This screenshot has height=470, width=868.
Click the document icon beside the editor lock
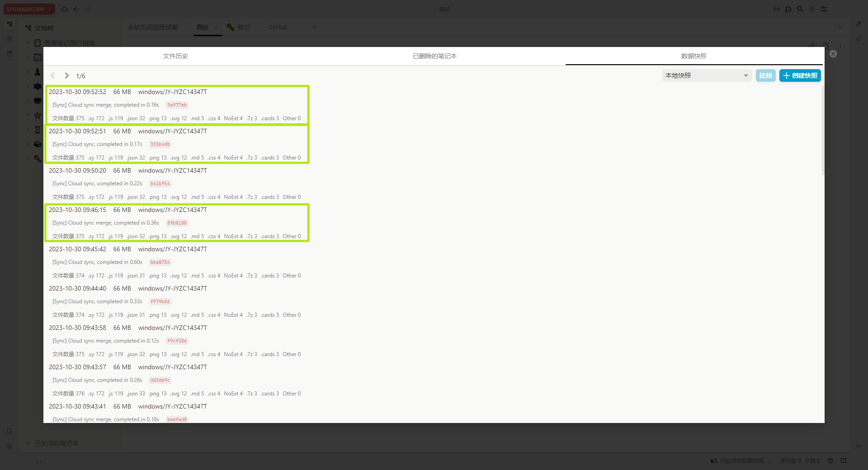pos(826,46)
